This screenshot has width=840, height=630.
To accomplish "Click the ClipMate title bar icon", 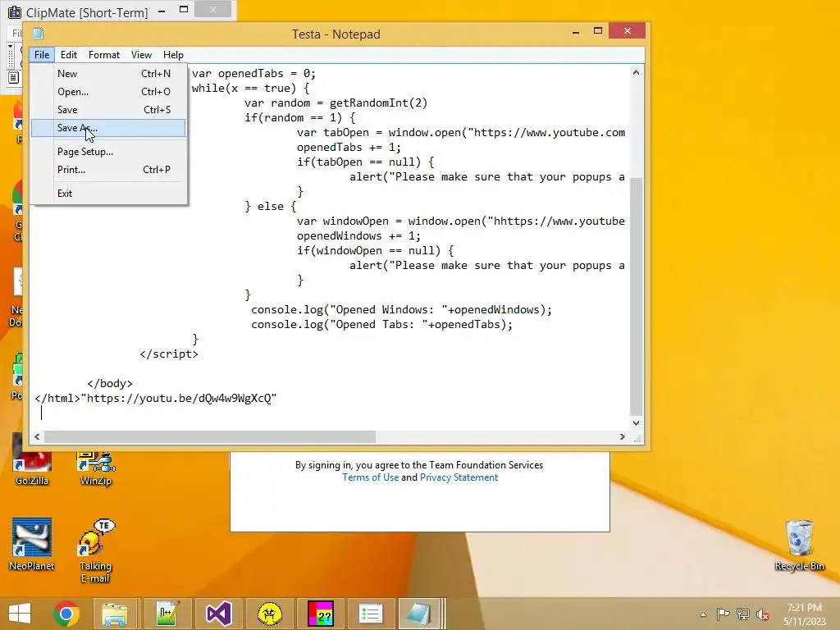I will coord(15,11).
